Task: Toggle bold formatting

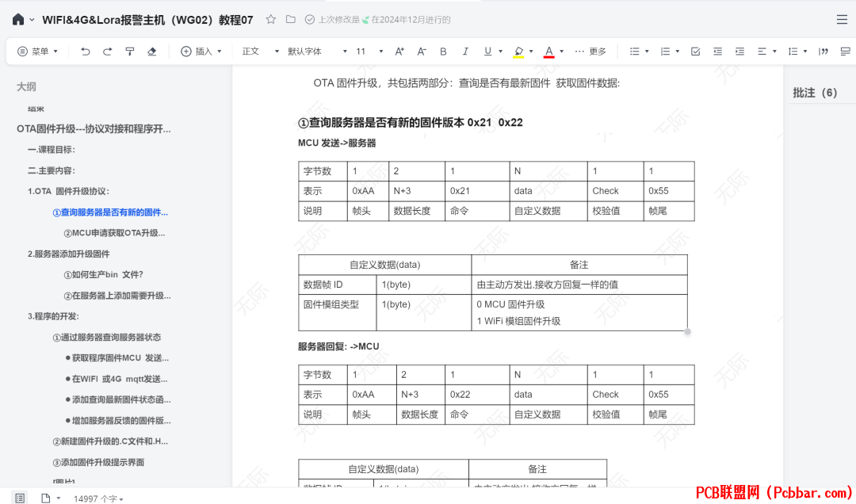Action: coord(443,52)
